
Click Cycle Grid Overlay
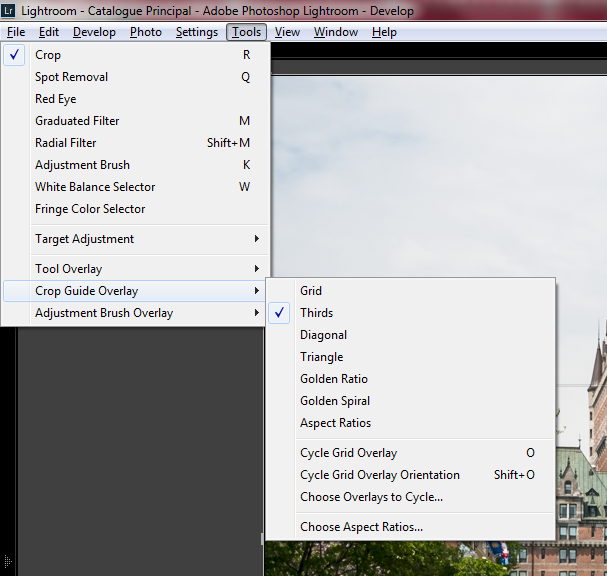411,453
